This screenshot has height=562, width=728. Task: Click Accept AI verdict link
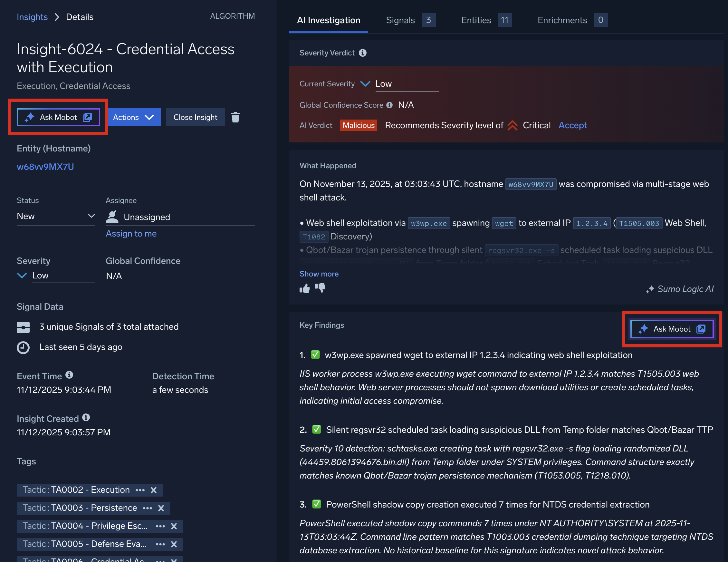(x=572, y=125)
